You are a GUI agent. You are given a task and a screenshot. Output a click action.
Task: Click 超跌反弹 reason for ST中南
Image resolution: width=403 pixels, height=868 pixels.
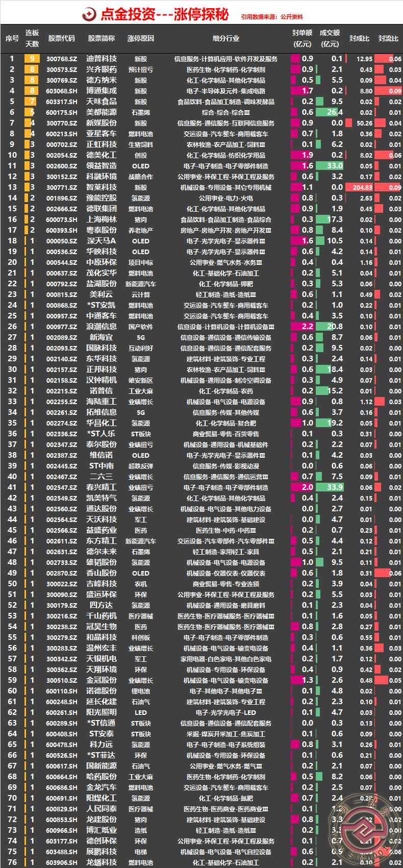[141, 466]
